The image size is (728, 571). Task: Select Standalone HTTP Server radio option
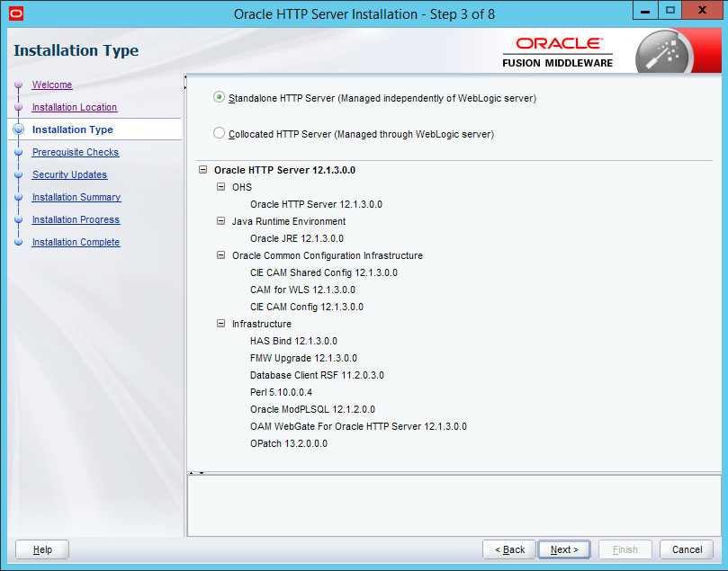220,97
